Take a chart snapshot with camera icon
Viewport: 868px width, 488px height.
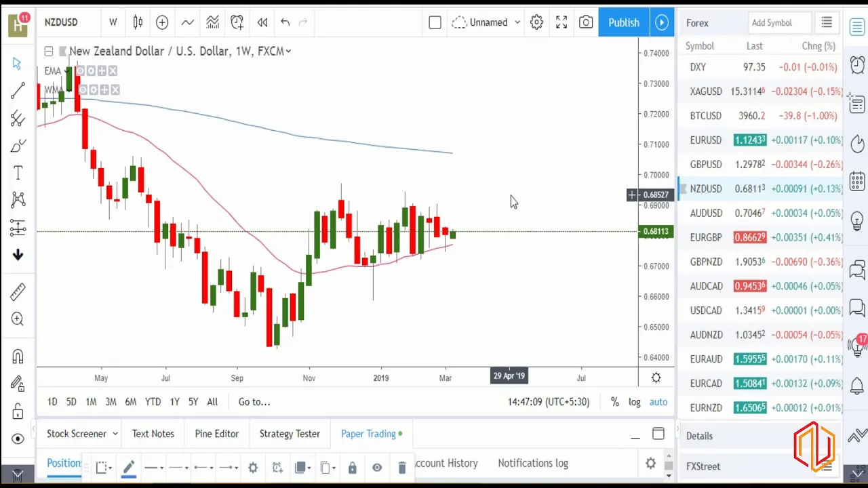586,22
